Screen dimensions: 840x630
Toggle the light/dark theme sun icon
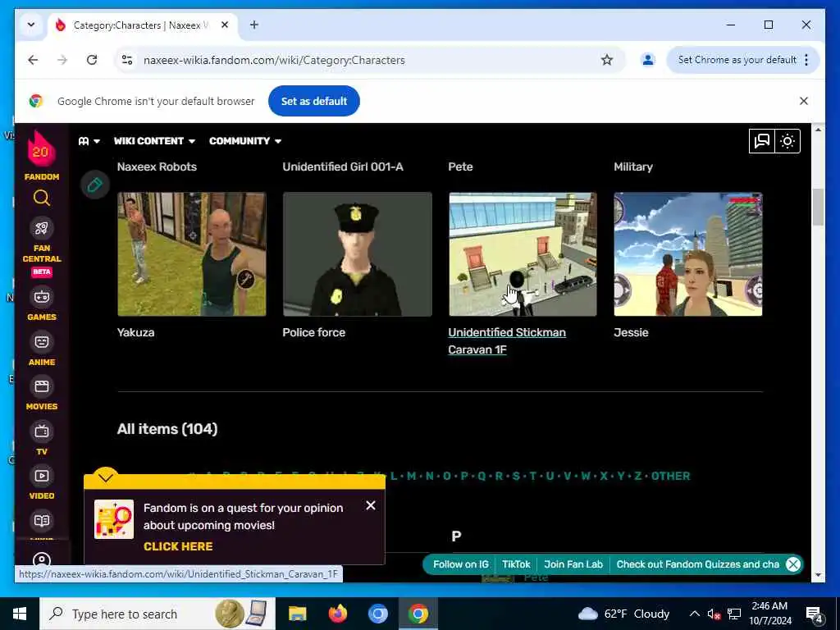787,141
